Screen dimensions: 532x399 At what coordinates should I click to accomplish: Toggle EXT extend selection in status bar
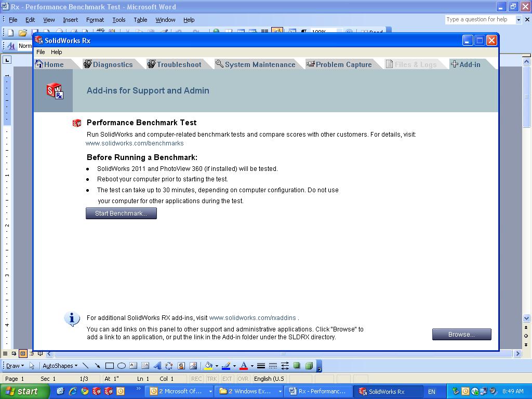pyautogui.click(x=227, y=379)
